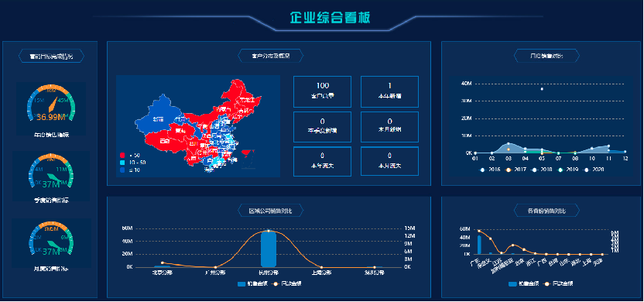Select the red >50 map legend swatch

click(x=122, y=156)
